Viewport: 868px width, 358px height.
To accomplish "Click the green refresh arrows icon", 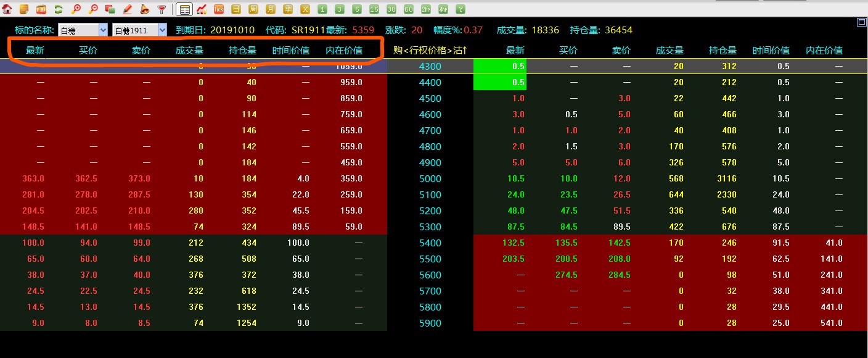I will tap(59, 9).
